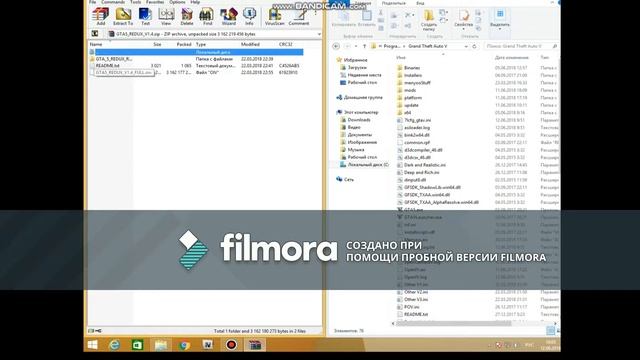Image resolution: width=640 pixels, height=360 pixels.
Task: Click the Find toolbar icon in WinRAR
Action: click(207, 17)
